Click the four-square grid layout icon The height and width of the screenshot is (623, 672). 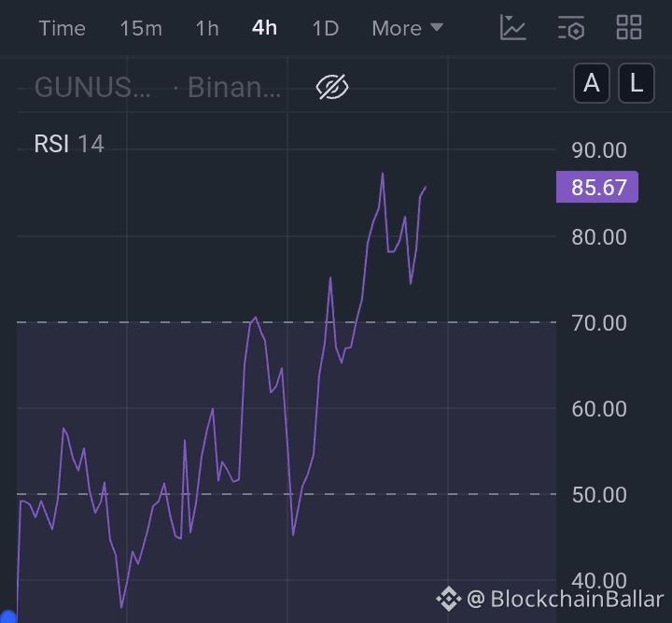629,28
